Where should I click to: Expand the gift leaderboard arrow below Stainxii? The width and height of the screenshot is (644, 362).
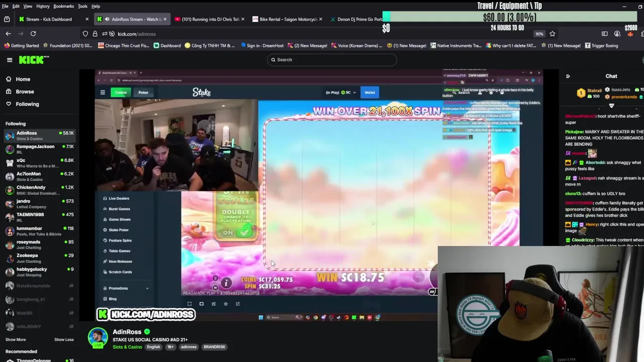pyautogui.click(x=611, y=106)
